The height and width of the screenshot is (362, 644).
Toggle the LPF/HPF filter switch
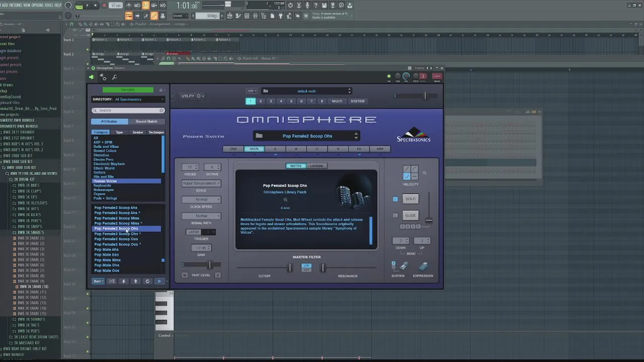point(306,267)
